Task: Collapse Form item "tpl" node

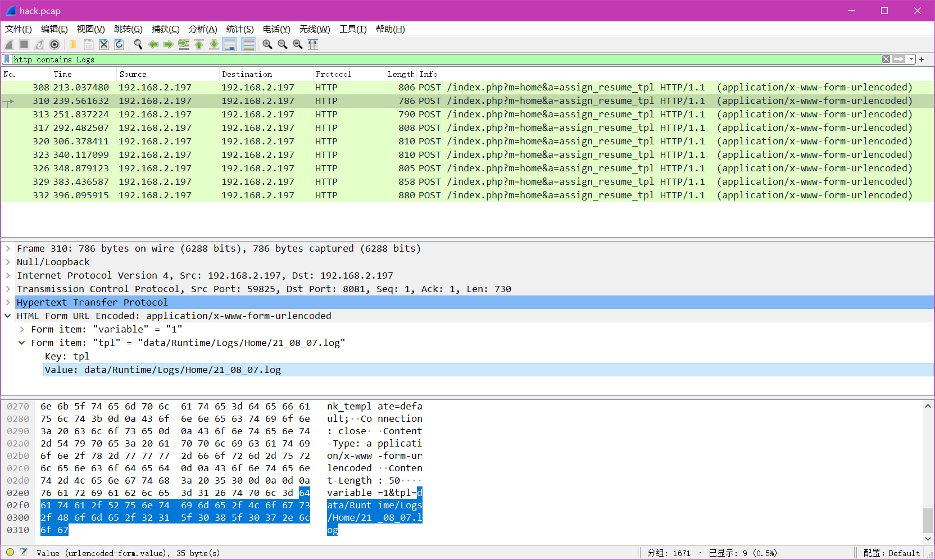Action: [x=22, y=343]
